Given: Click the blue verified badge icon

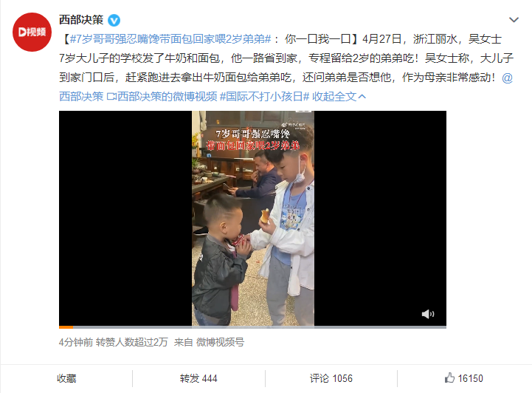Looking at the screenshot, I should pyautogui.click(x=114, y=21).
